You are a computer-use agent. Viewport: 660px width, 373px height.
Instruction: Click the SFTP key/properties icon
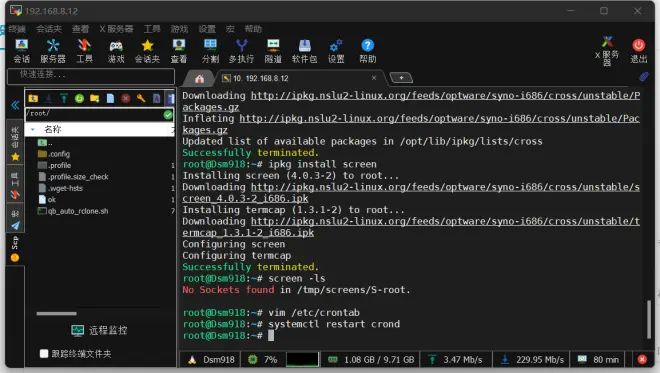click(141, 99)
